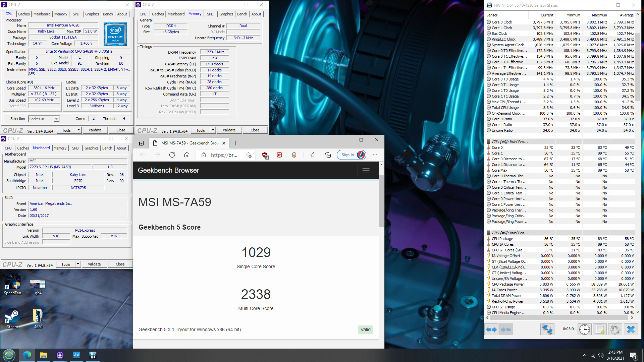Click Validate in top-left CPU-Z window
This screenshot has height=362, width=644.
pos(95,130)
